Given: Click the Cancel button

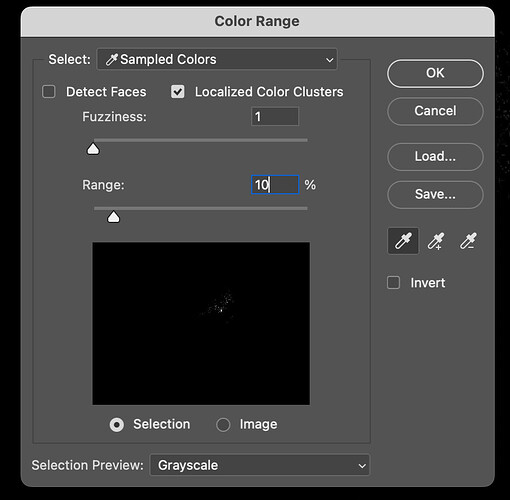Looking at the screenshot, I should (435, 111).
